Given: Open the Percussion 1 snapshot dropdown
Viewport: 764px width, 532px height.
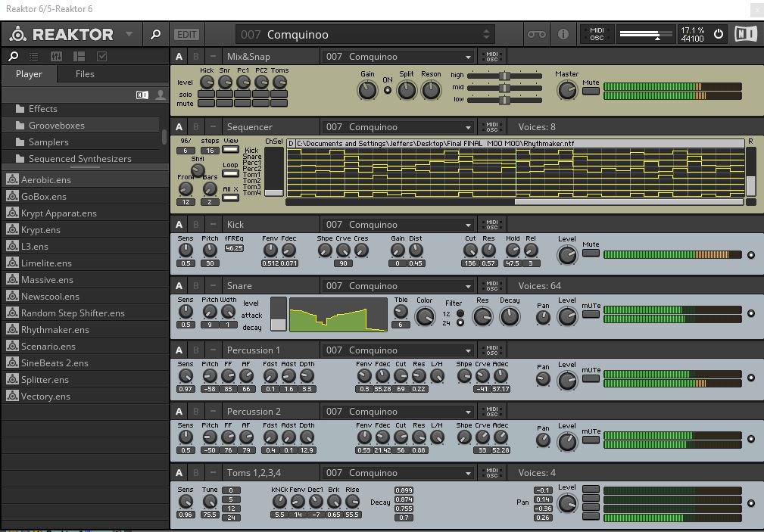Looking at the screenshot, I should [398, 350].
